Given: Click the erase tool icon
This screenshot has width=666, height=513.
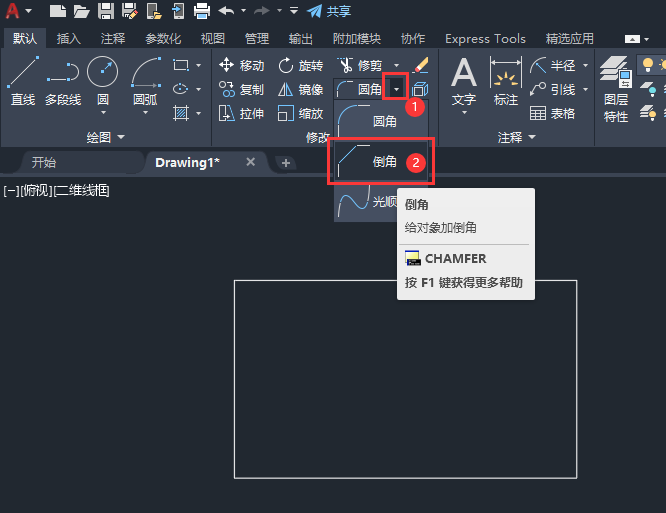Looking at the screenshot, I should tap(420, 65).
